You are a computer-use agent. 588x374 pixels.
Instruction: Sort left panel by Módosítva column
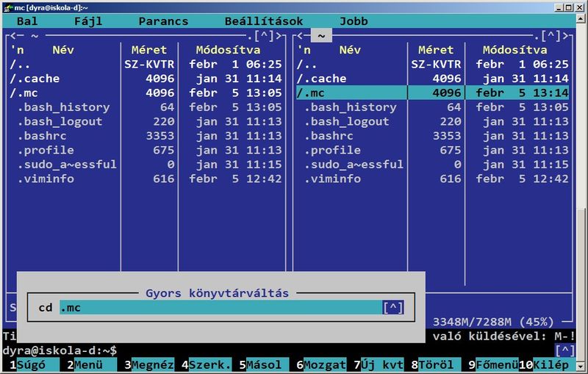[x=228, y=50]
